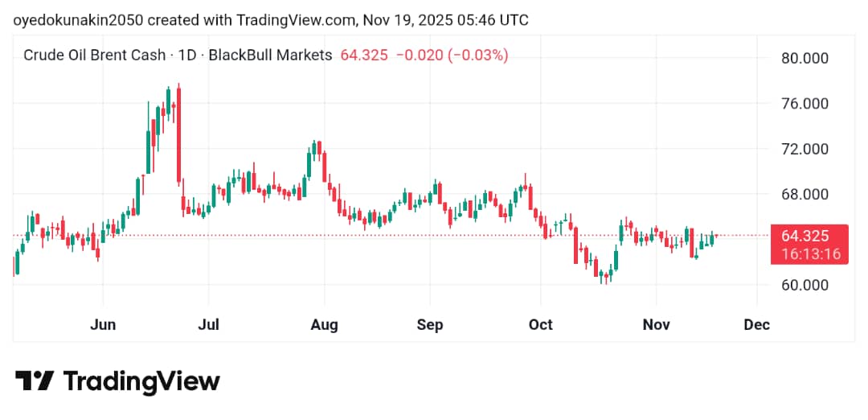
Task: Click the 72.000 price axis label
Action: point(804,149)
